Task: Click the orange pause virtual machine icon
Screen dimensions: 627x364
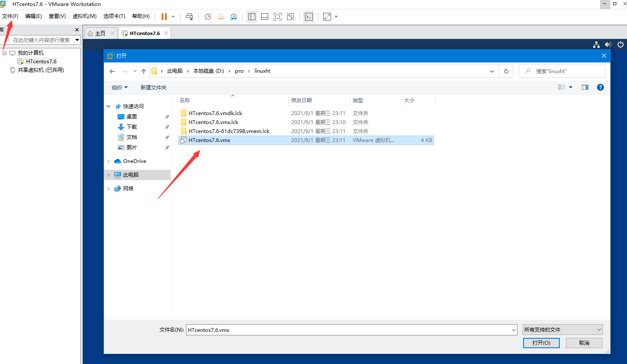Action: [164, 17]
